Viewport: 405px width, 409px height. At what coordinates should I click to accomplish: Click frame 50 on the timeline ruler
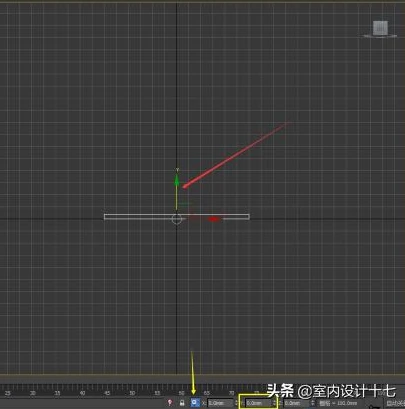(132, 393)
